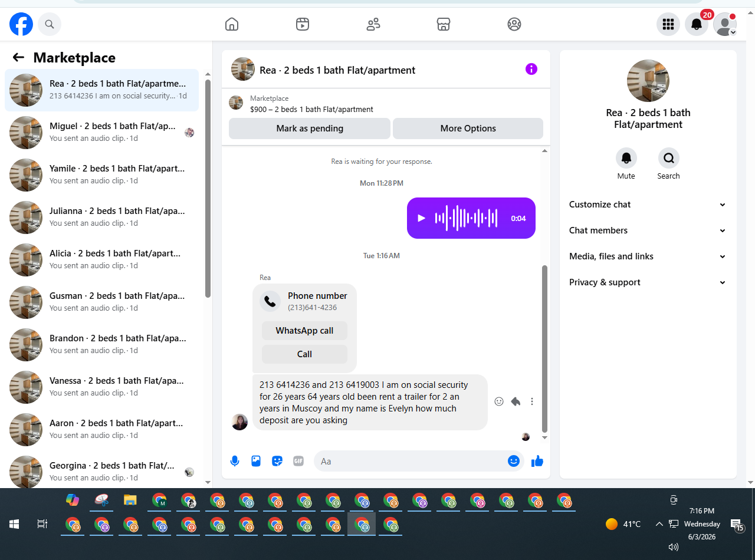Send a thumbs up like
This screenshot has width=755, height=560.
pos(537,461)
